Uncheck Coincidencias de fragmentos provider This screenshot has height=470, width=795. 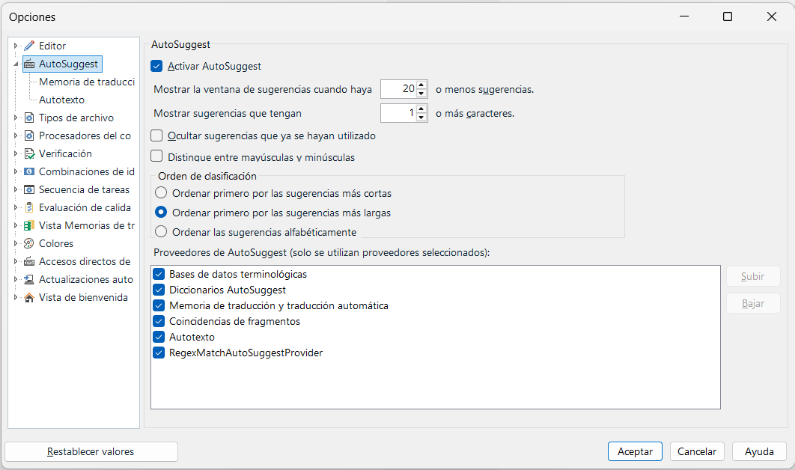coord(159,321)
